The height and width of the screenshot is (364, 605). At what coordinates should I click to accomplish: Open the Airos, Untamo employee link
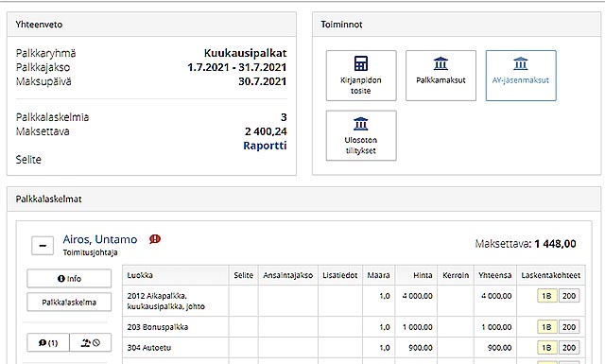(x=100, y=239)
